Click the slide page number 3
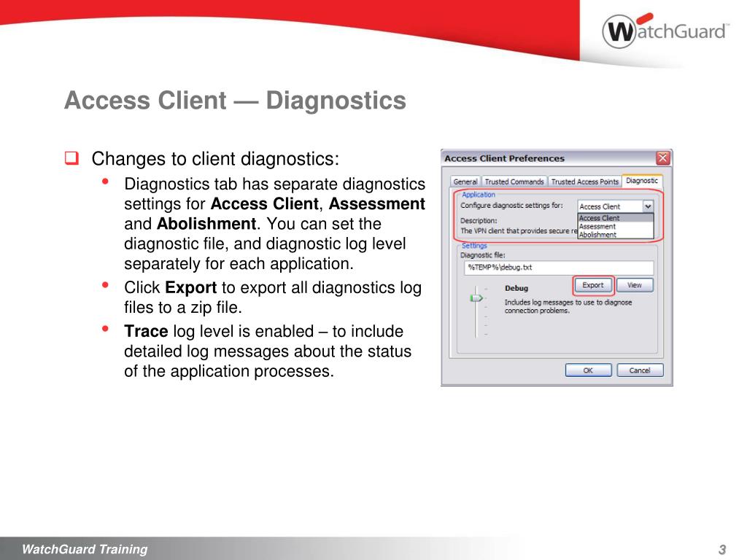Screen dimensions: 747x560 722,550
